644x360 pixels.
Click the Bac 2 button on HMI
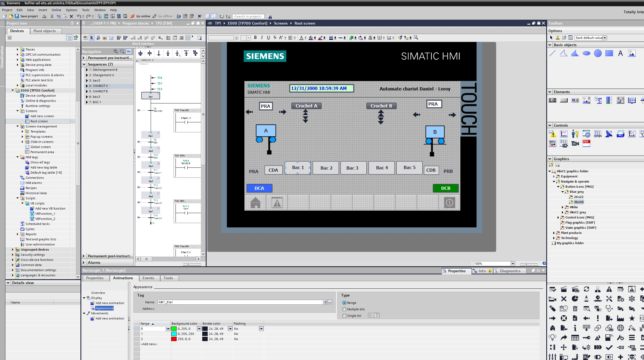tap(326, 168)
